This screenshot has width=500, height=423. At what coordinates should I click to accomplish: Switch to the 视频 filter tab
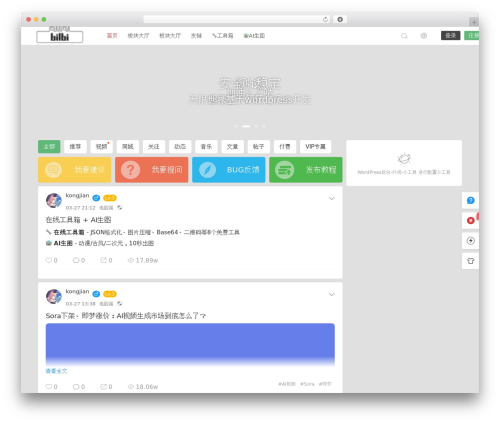tap(101, 147)
